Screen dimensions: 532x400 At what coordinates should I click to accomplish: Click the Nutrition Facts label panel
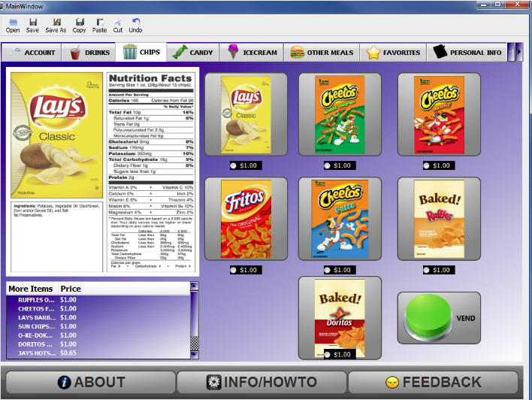tap(151, 172)
